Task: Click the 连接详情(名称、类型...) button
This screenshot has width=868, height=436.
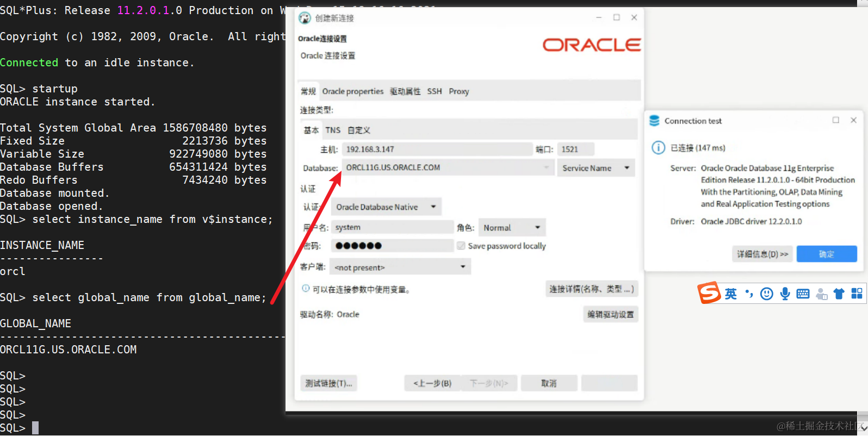Action: [591, 289]
